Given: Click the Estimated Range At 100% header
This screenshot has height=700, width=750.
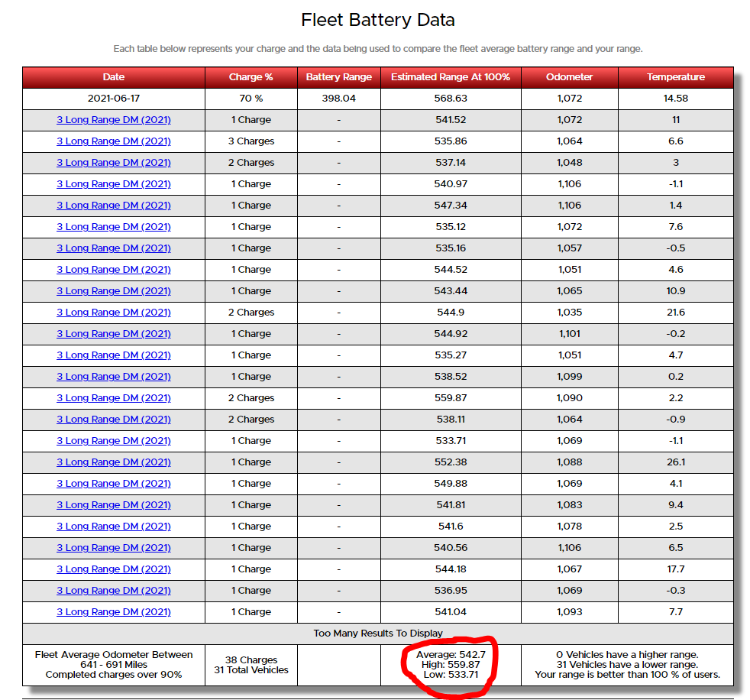Looking at the screenshot, I should [451, 77].
